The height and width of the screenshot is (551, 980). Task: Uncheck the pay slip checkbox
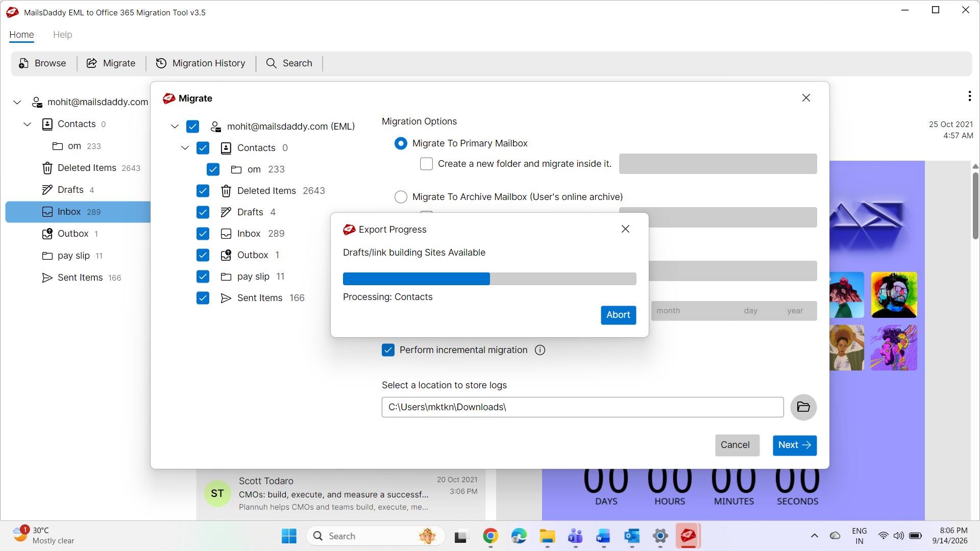[203, 277]
